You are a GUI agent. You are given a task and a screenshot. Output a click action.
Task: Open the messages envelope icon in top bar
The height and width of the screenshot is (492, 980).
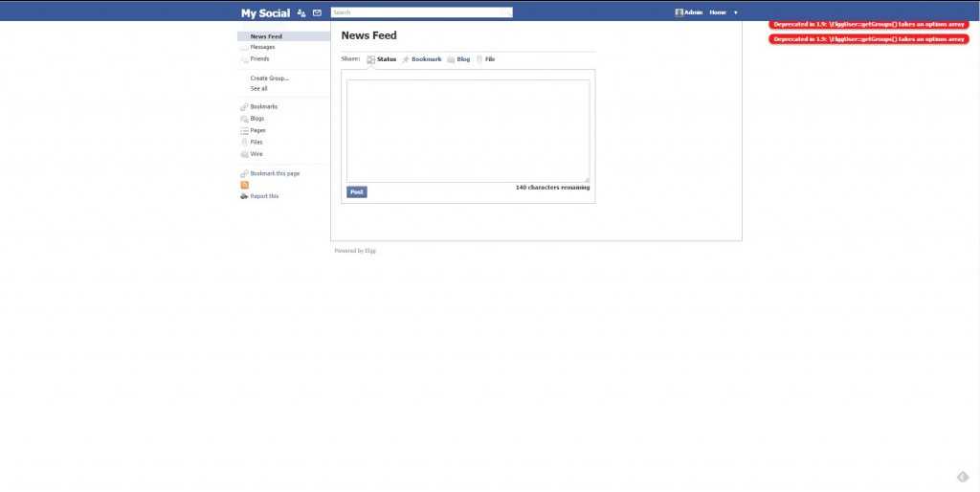tap(317, 12)
